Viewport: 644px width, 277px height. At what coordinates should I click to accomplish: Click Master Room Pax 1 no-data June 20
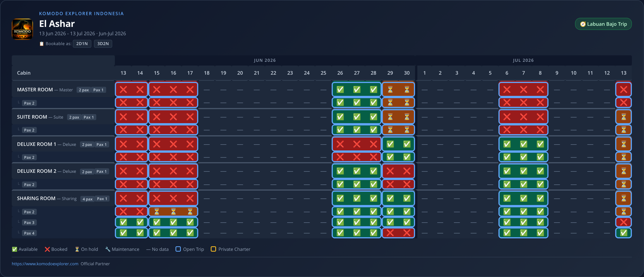(x=240, y=89)
